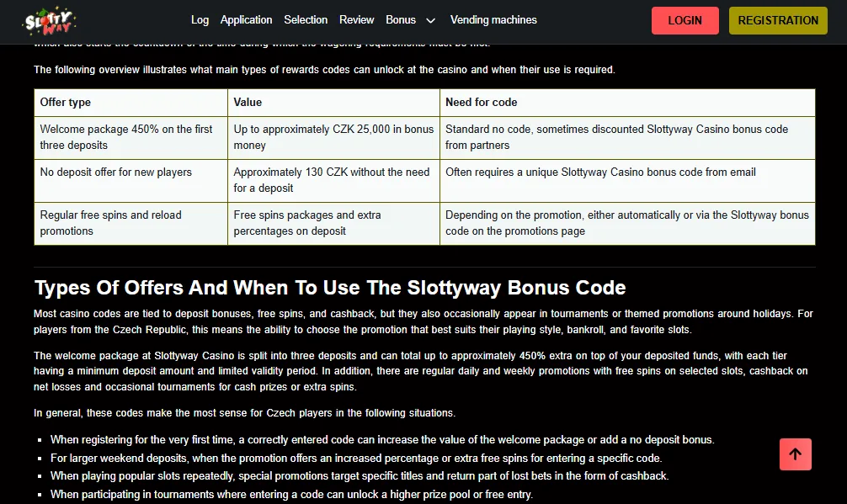Click the 'Approximately 130 CZK' table cell
Screen dimensions: 847x504
333,181
